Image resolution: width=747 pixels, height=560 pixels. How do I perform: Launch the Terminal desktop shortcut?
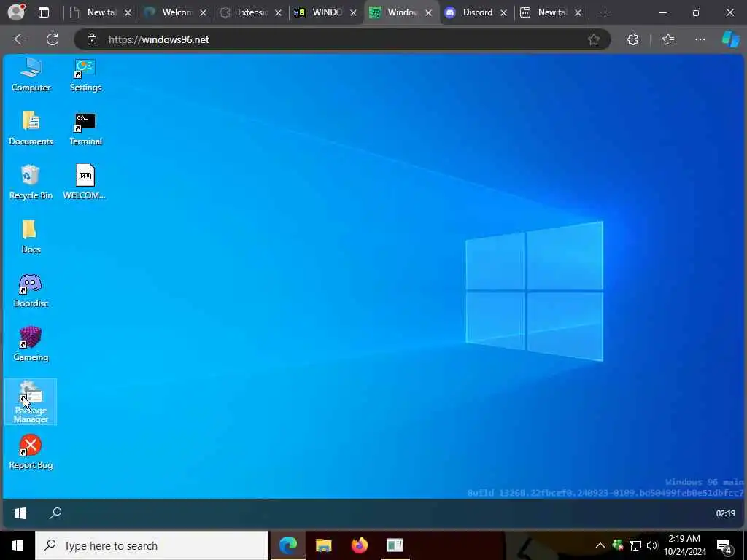pos(85,128)
